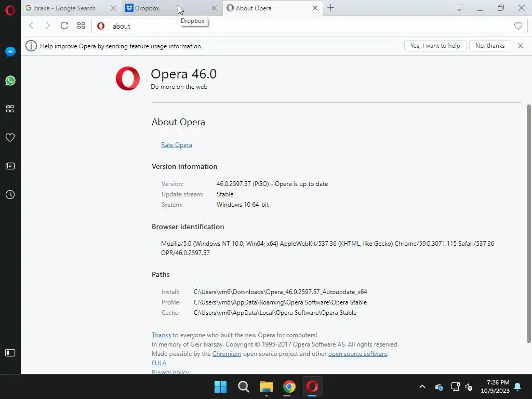
Task: Open Windows Search from taskbar
Action: [243, 387]
